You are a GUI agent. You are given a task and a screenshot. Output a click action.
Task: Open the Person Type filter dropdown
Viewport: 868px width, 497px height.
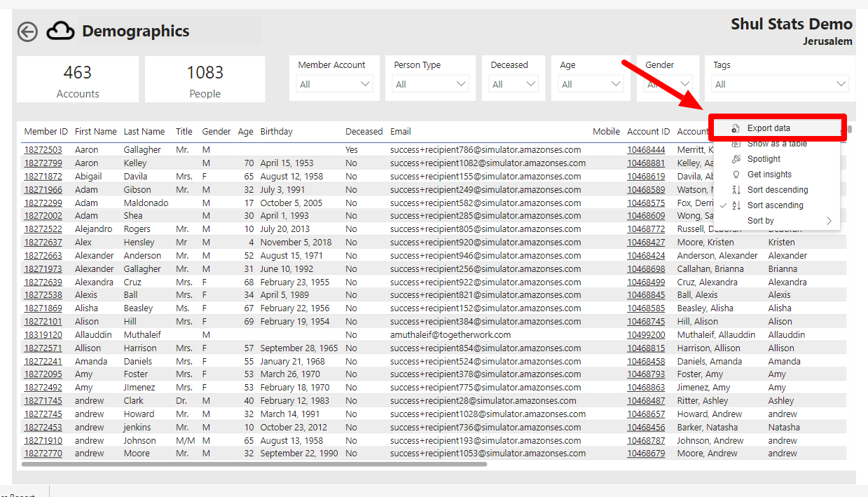(460, 83)
